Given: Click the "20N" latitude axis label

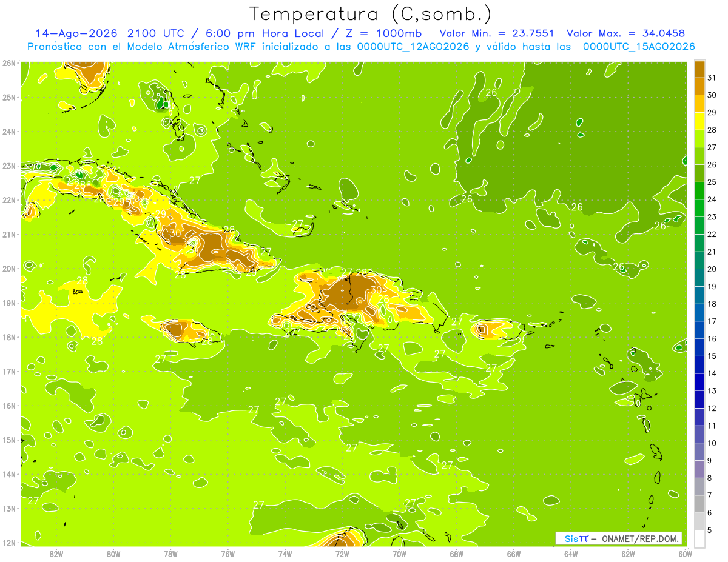Looking at the screenshot, I should click(8, 269).
